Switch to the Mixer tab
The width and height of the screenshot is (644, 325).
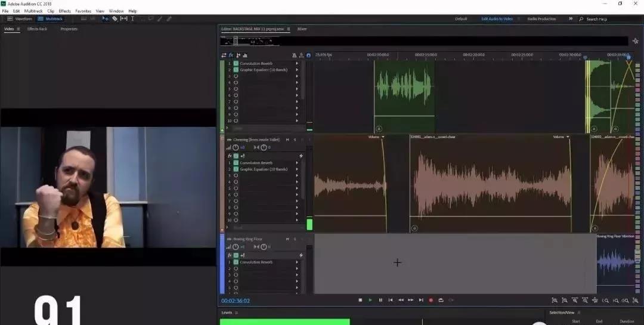(302, 29)
